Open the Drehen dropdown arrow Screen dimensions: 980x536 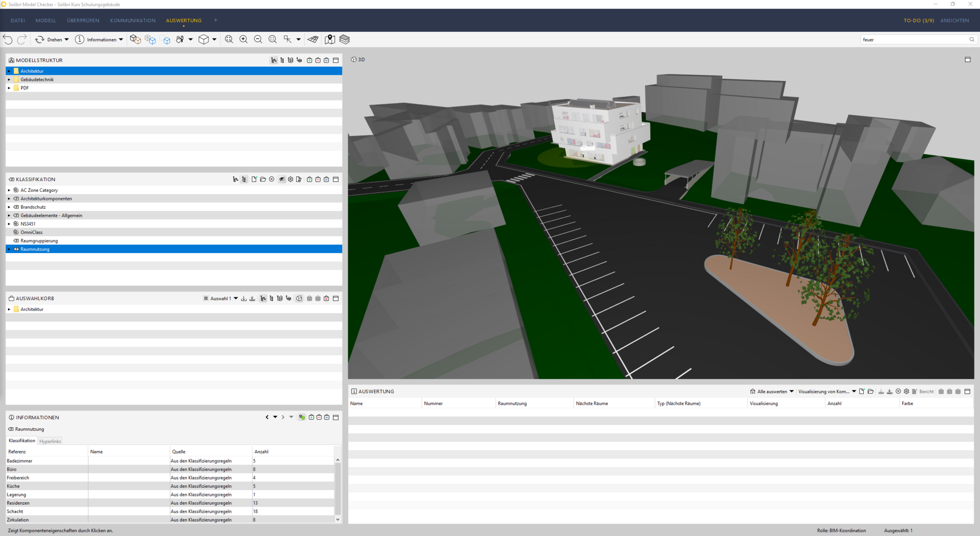tap(66, 40)
